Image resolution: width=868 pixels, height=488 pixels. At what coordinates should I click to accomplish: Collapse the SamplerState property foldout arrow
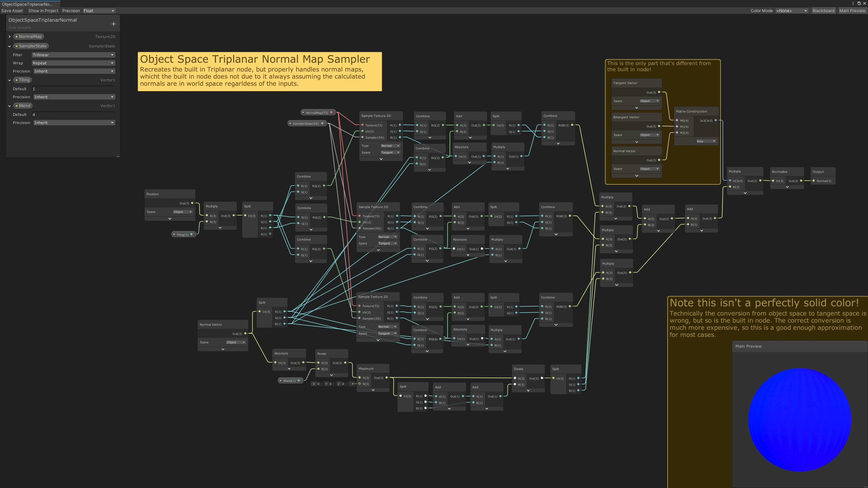click(9, 46)
